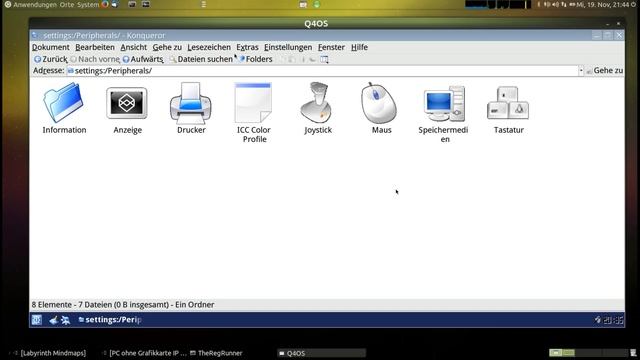The height and width of the screenshot is (360, 640).
Task: Open the Dokument menu
Action: click(x=51, y=47)
